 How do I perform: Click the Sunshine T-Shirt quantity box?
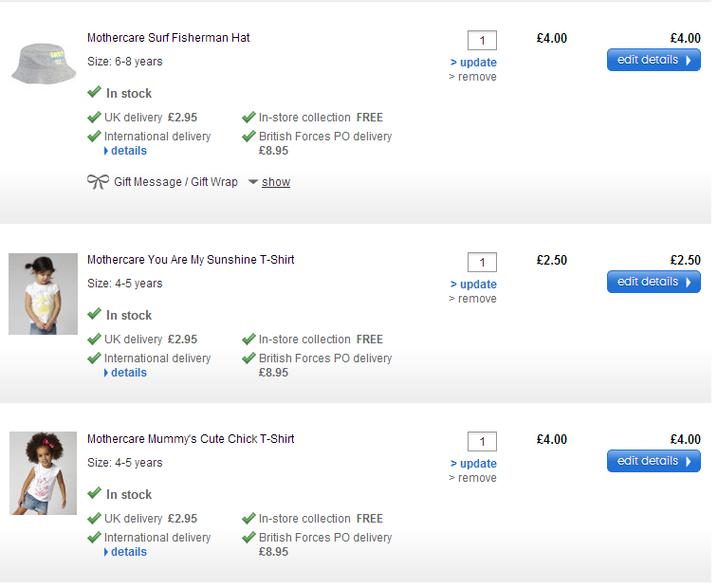point(482,262)
